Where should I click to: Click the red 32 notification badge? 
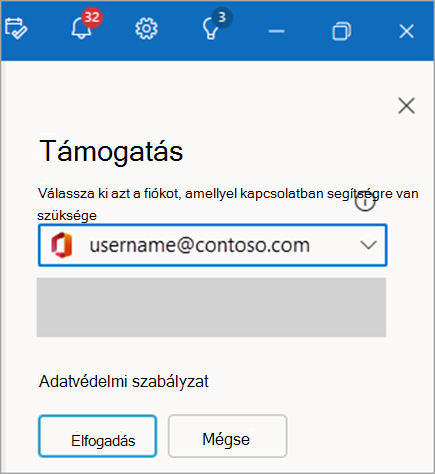pos(92,18)
